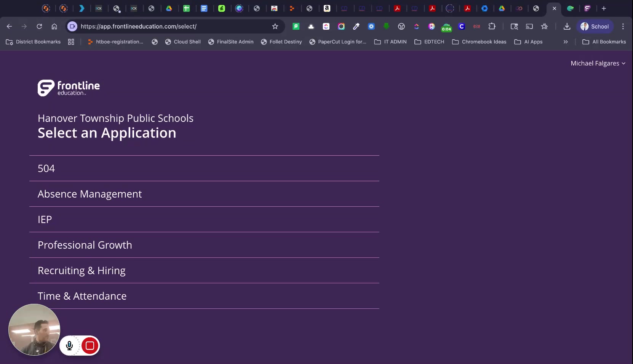The image size is (633, 364).
Task: Show hidden bookmarks with the chevron
Action: (x=566, y=42)
